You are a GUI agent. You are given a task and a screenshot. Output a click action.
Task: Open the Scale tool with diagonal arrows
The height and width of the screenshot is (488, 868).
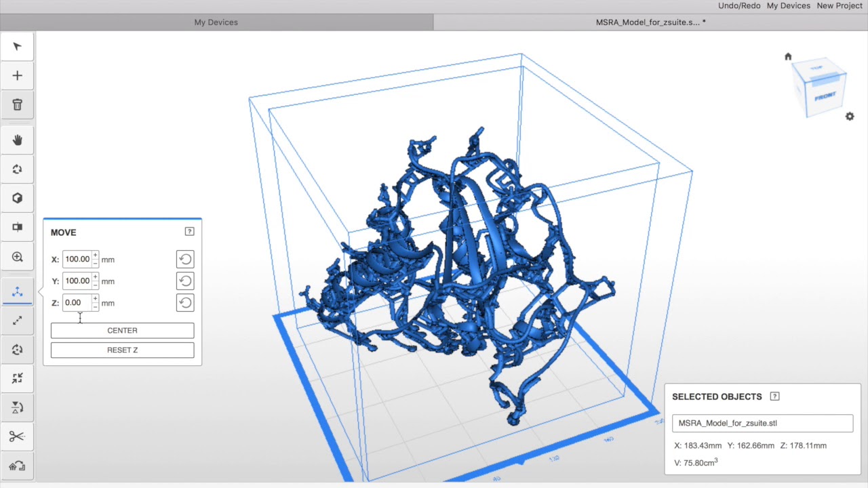point(18,321)
